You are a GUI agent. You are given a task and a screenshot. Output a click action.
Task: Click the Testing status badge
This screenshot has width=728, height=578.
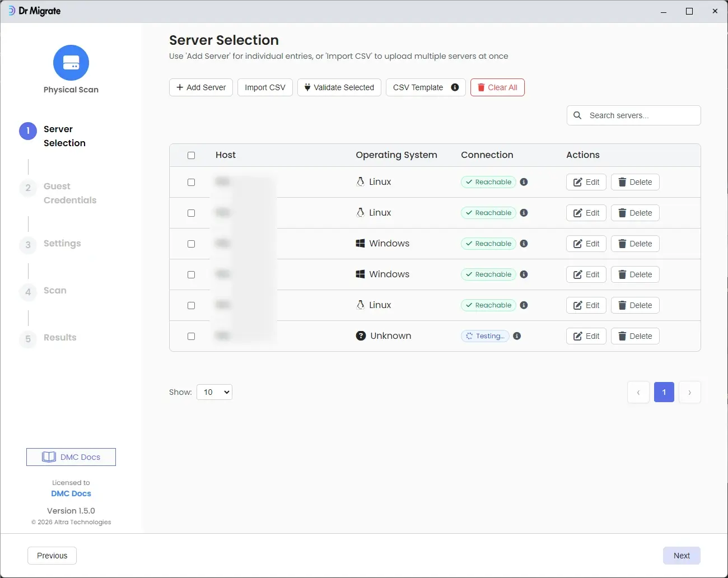tap(485, 336)
